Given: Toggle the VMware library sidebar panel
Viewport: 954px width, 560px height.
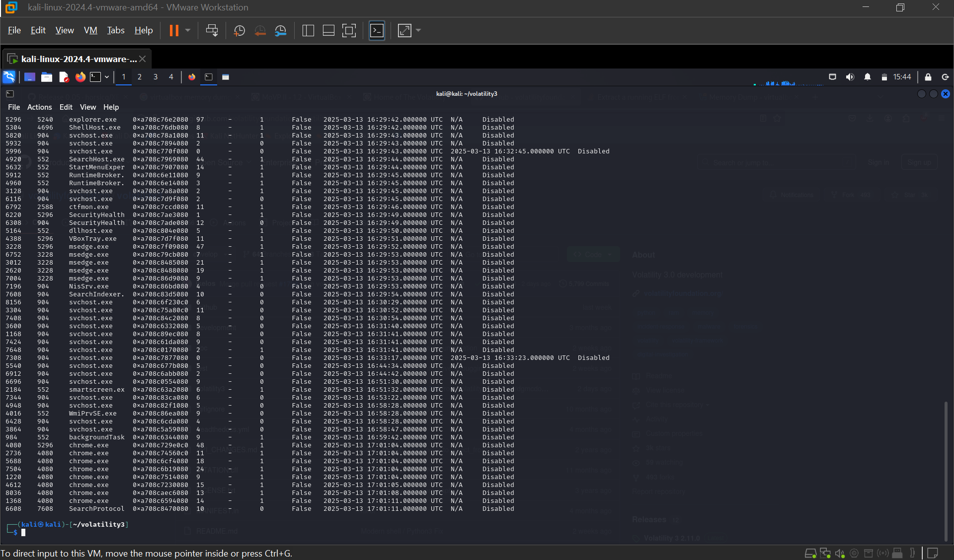Looking at the screenshot, I should pos(308,31).
